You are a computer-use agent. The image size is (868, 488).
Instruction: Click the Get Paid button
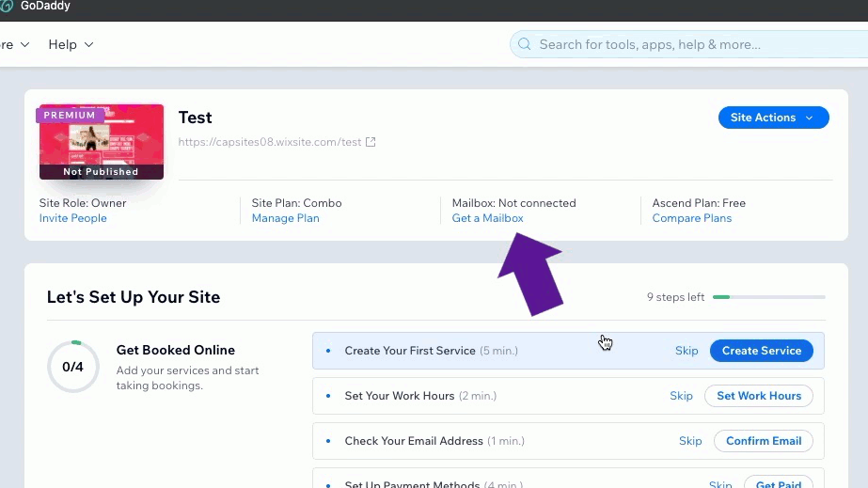pyautogui.click(x=779, y=483)
